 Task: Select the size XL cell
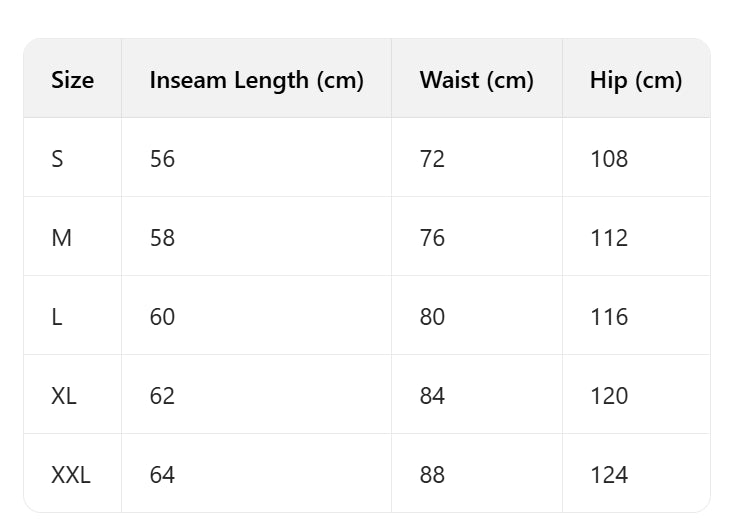(64, 396)
